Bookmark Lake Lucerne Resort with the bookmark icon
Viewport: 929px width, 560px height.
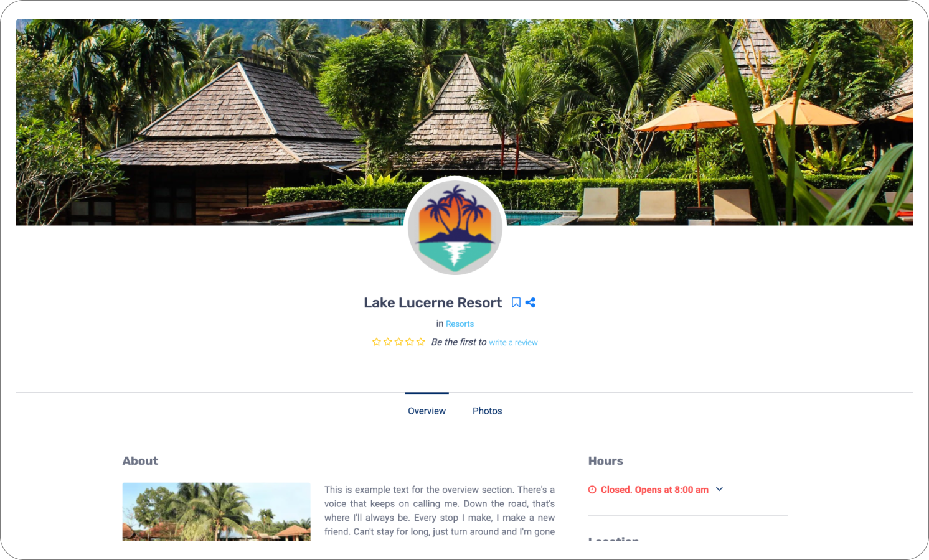tap(516, 302)
